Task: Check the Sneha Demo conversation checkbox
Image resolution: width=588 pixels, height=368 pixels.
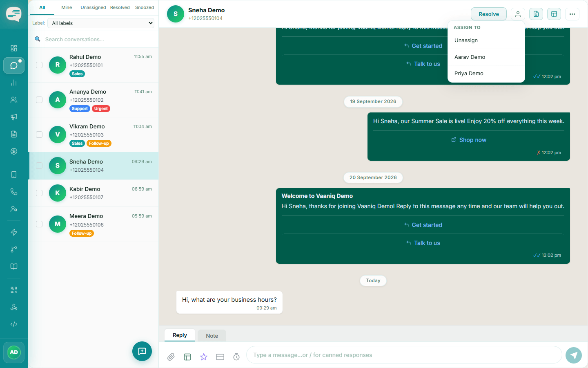Action: [39, 166]
